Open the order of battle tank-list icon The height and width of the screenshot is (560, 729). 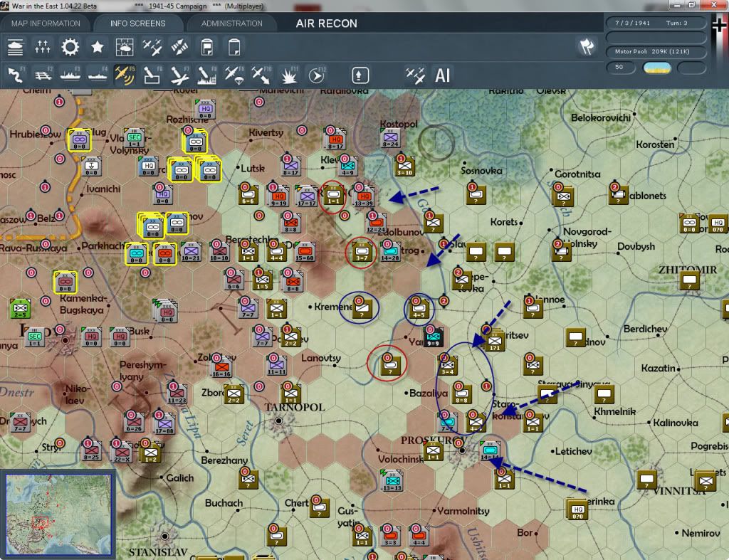(16, 47)
